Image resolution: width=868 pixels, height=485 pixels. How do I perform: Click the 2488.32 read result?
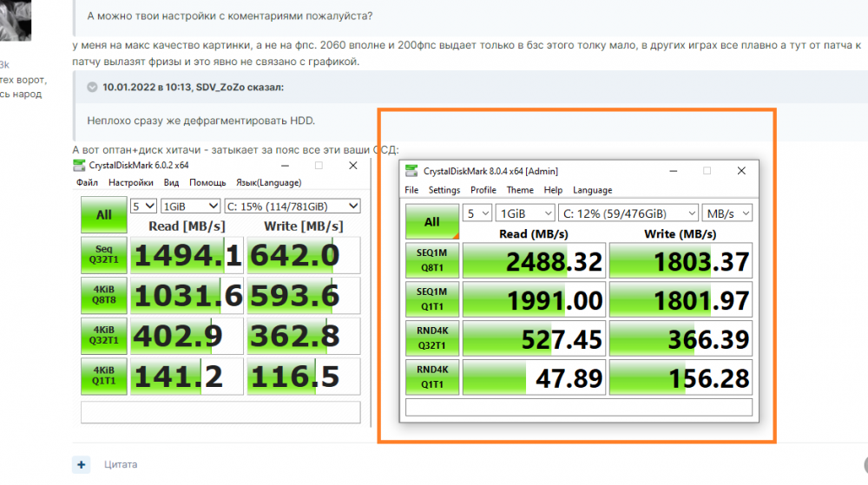[534, 260]
